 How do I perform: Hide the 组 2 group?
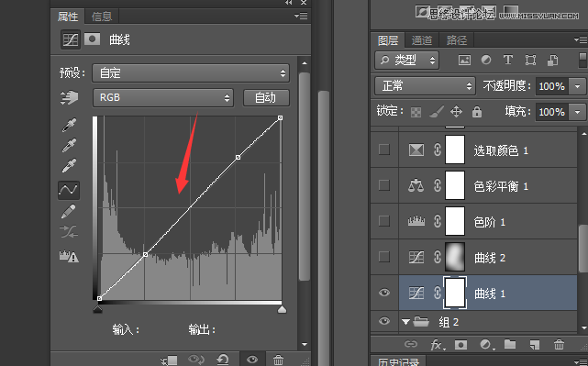(384, 321)
